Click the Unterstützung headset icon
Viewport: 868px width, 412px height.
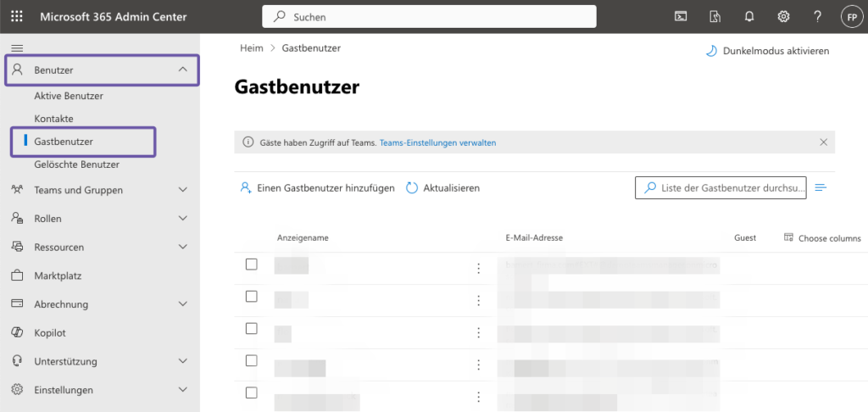click(17, 361)
